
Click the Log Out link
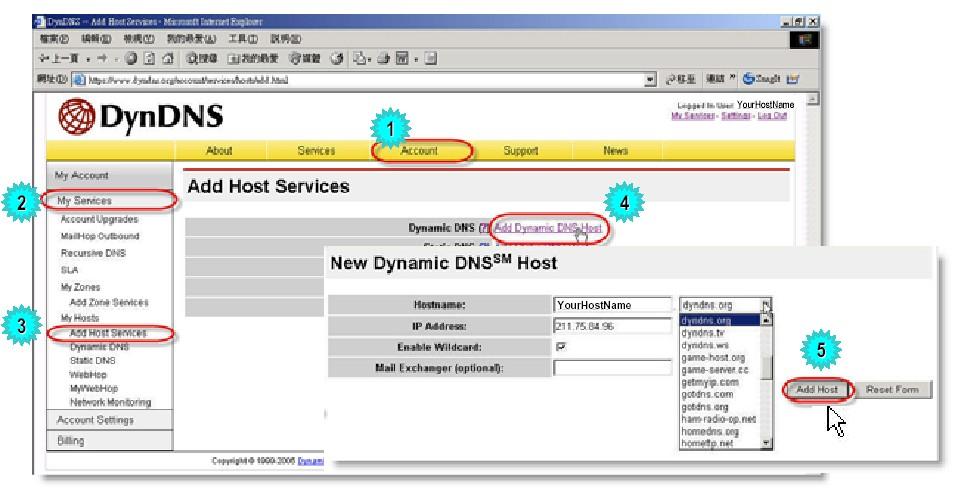click(773, 116)
